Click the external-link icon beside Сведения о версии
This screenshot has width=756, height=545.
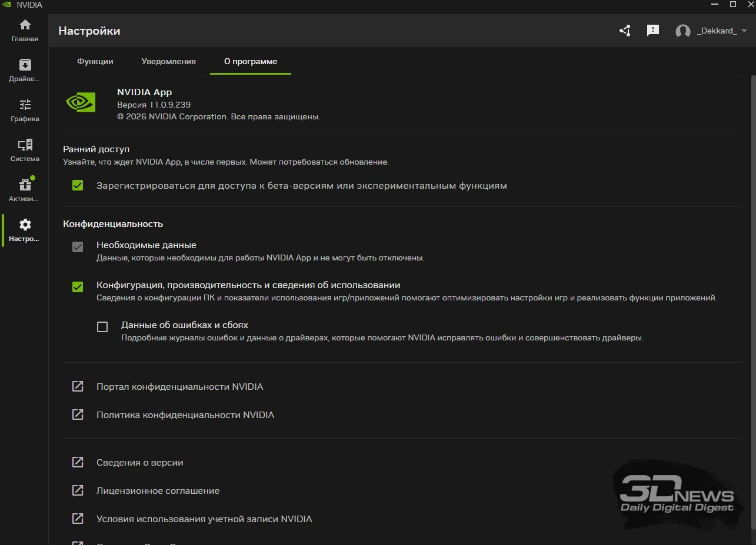(x=78, y=462)
